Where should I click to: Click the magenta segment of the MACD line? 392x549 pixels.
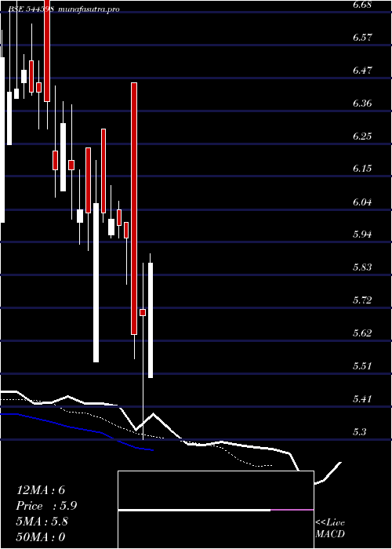292,510
